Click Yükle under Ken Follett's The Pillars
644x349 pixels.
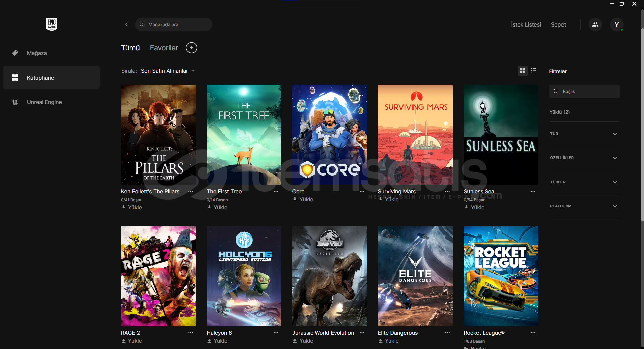click(131, 207)
